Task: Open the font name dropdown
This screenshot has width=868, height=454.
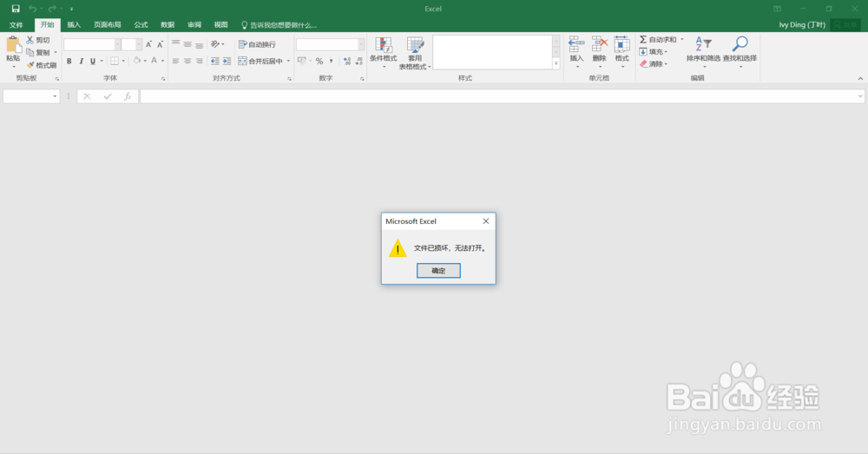Action: [x=117, y=44]
